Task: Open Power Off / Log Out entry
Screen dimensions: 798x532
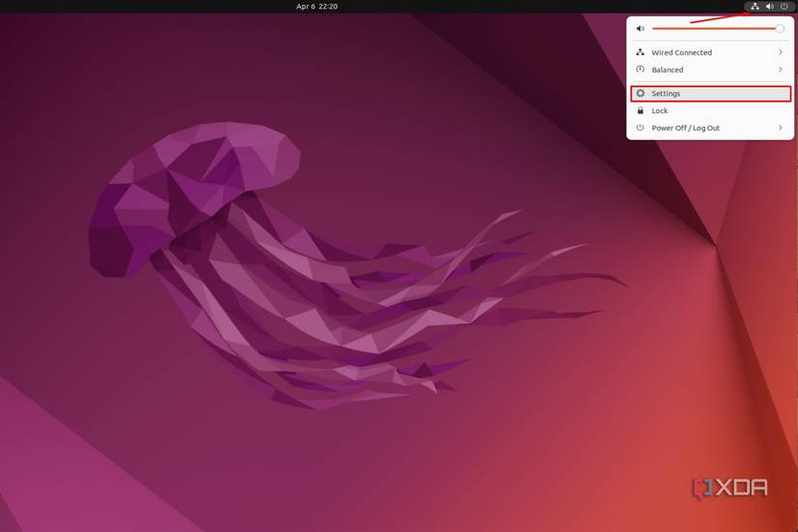Action: point(710,128)
